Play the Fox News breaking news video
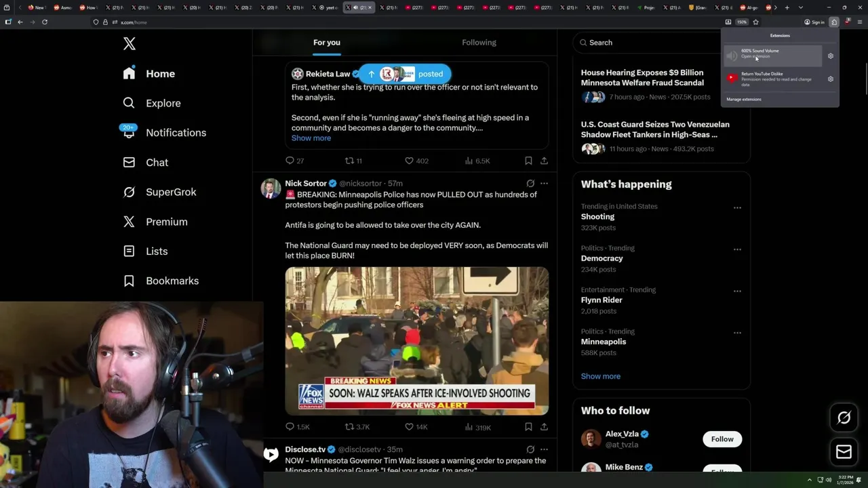Image resolution: width=868 pixels, height=488 pixels. 417,341
